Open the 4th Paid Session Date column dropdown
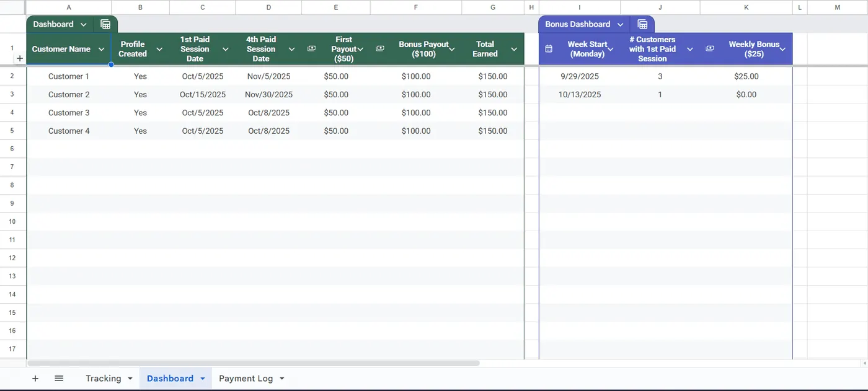 pos(292,49)
